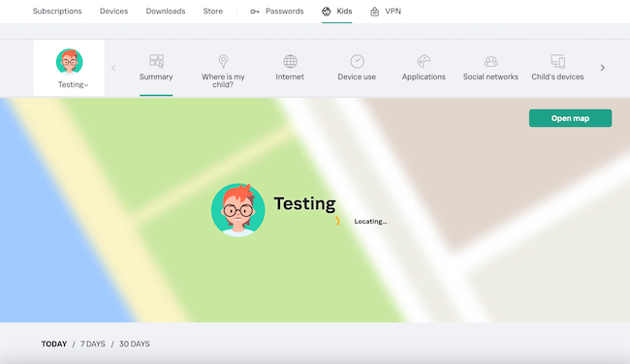The width and height of the screenshot is (630, 364).
Task: Select the Where is my child pin icon
Action: [x=223, y=61]
